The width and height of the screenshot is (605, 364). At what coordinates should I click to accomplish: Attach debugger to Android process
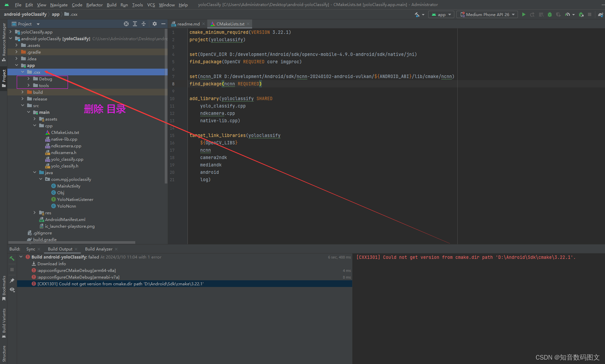click(581, 14)
